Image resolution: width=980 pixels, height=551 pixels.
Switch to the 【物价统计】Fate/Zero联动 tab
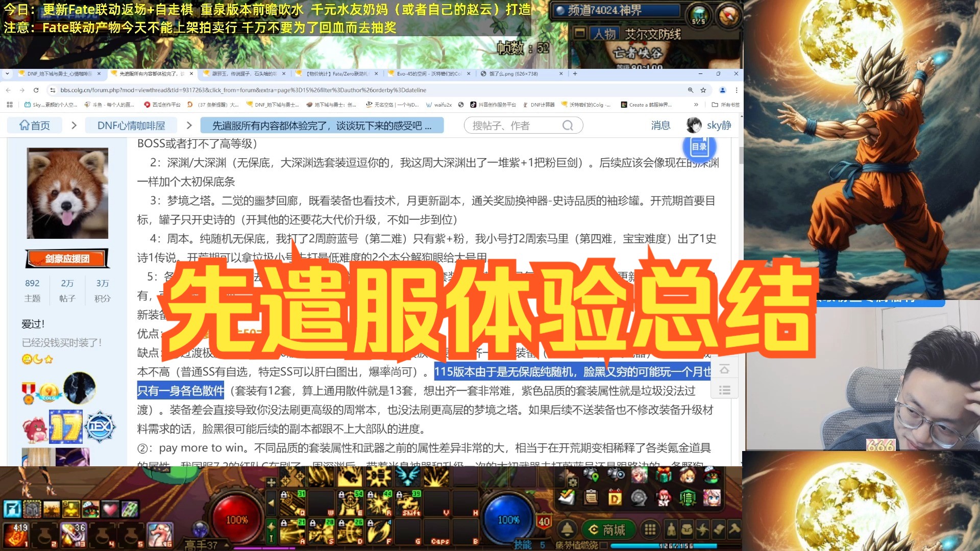(x=337, y=73)
